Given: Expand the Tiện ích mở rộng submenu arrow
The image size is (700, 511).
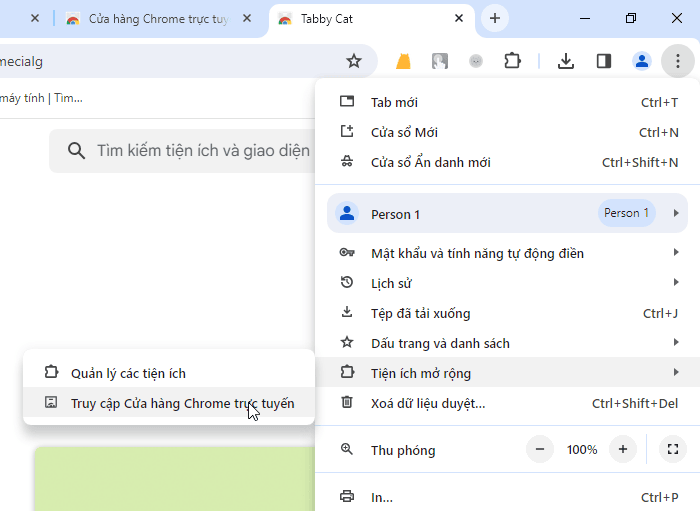Looking at the screenshot, I should pos(676,372).
